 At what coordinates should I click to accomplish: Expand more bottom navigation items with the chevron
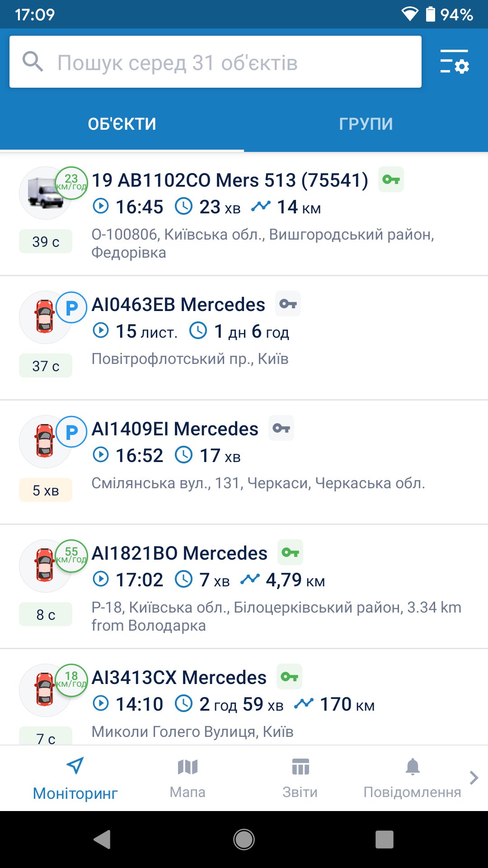[x=474, y=778]
